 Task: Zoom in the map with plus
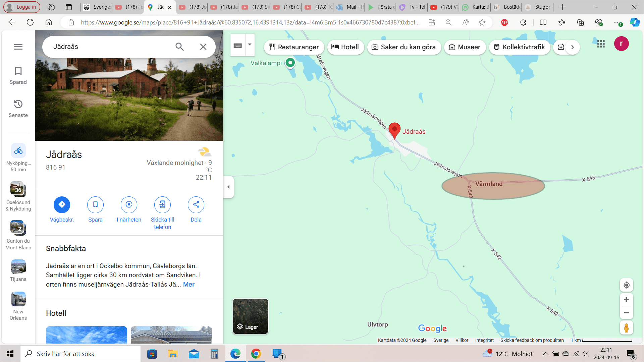click(x=626, y=300)
